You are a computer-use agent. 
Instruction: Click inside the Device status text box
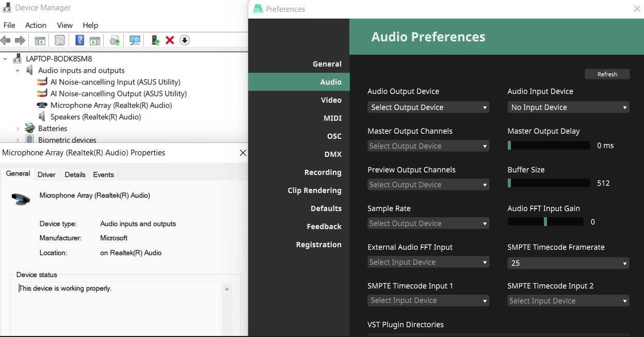click(120, 309)
